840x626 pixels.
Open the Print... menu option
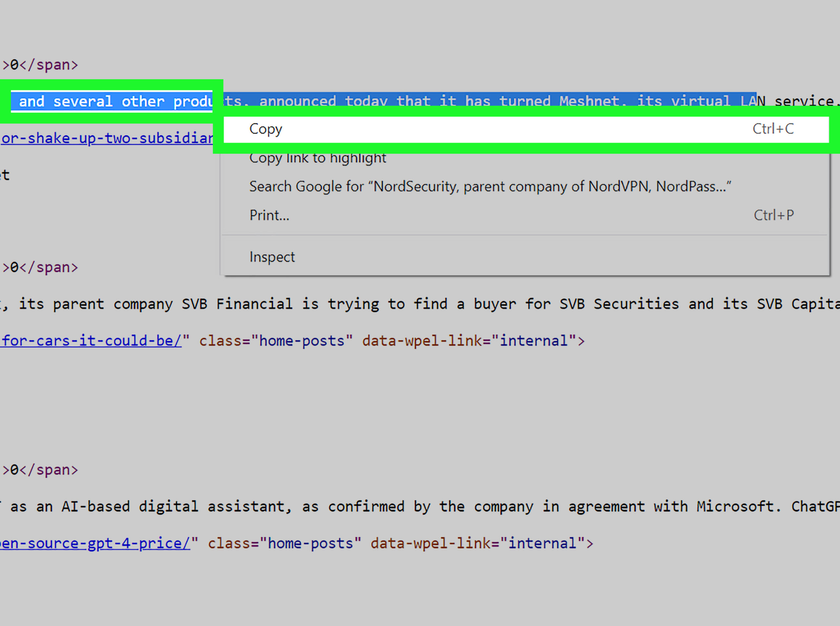coord(269,215)
